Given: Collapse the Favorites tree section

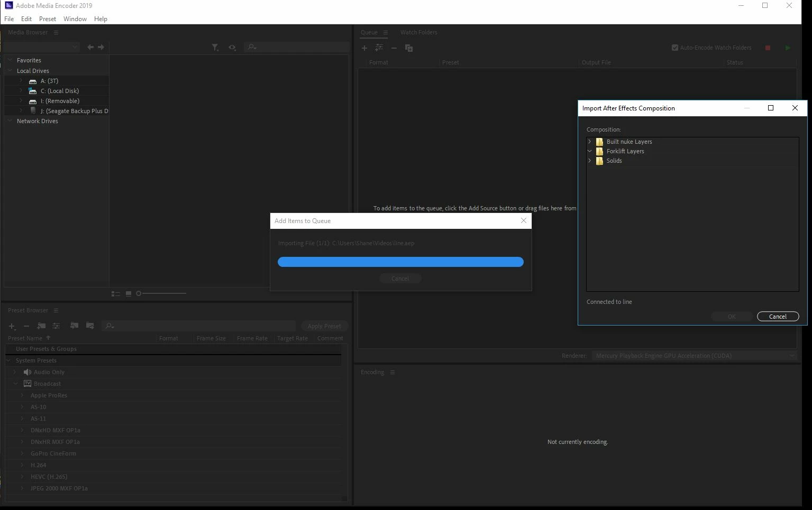Looking at the screenshot, I should (10, 60).
